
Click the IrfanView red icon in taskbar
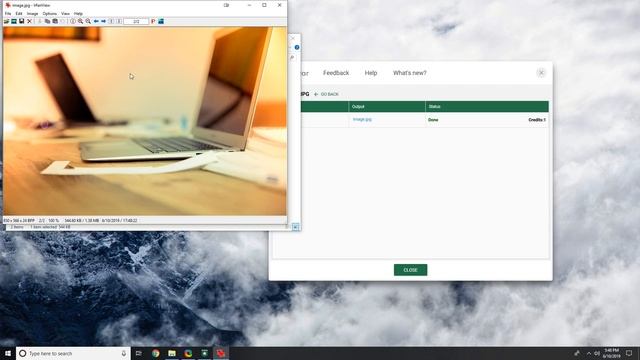[x=221, y=353]
